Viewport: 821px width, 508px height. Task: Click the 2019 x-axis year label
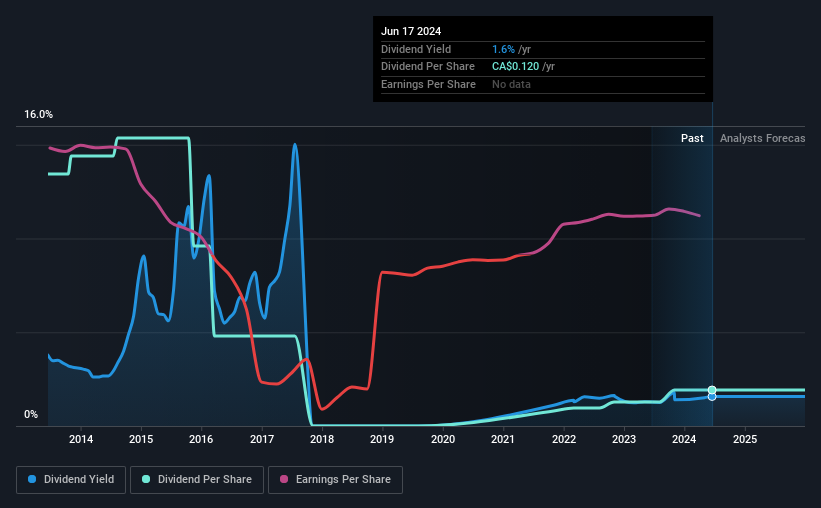[382, 439]
